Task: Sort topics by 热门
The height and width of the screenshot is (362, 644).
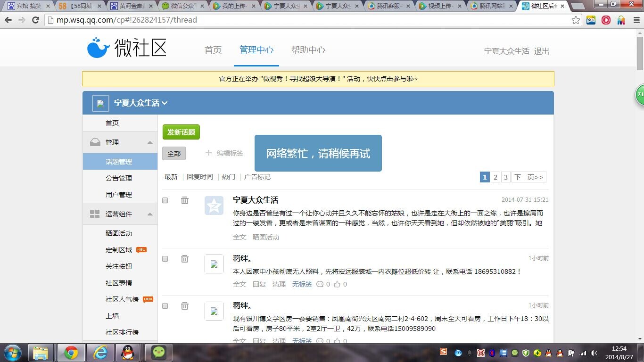Action: [x=229, y=177]
